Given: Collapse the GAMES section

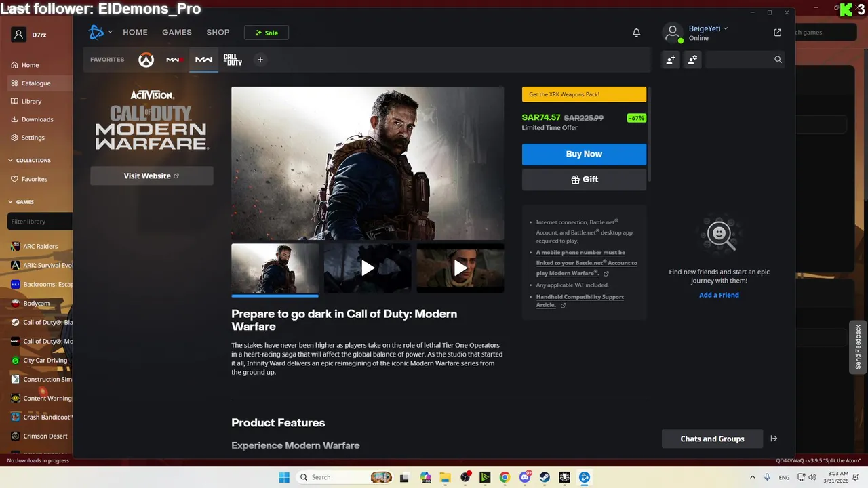Looking at the screenshot, I should point(21,202).
